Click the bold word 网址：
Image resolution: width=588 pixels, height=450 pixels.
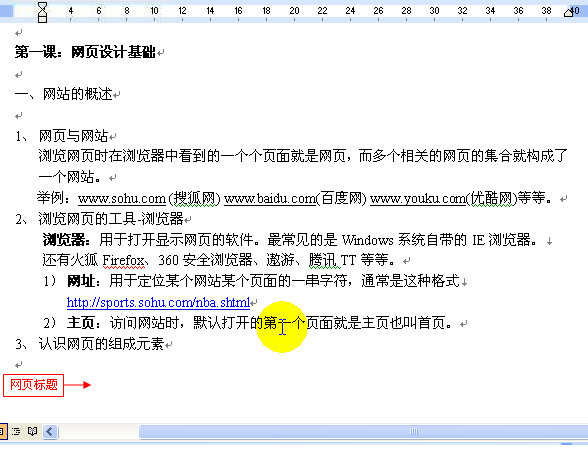84,281
